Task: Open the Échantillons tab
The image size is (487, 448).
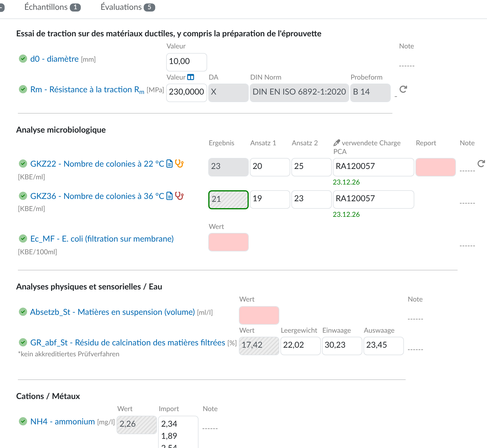Action: 52,7
